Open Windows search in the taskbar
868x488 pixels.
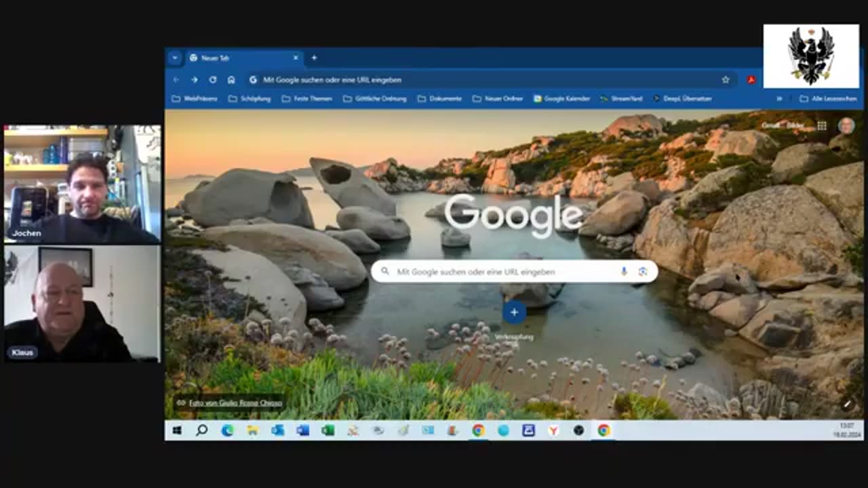(201, 430)
